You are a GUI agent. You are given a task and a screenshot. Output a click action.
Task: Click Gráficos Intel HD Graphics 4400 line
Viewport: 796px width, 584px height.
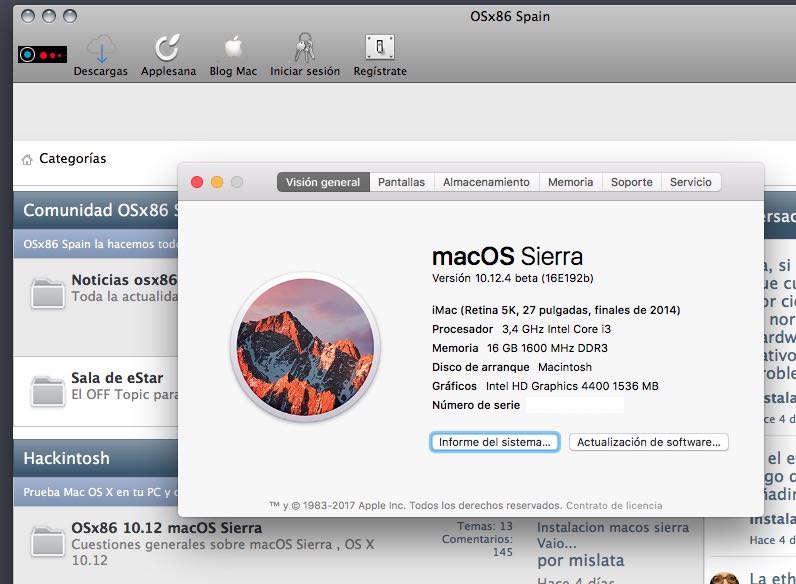tap(545, 386)
